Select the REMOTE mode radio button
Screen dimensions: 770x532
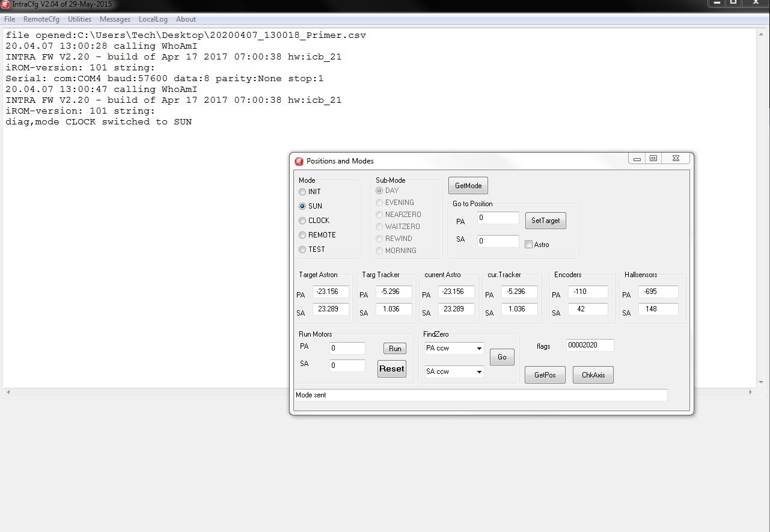click(x=302, y=235)
